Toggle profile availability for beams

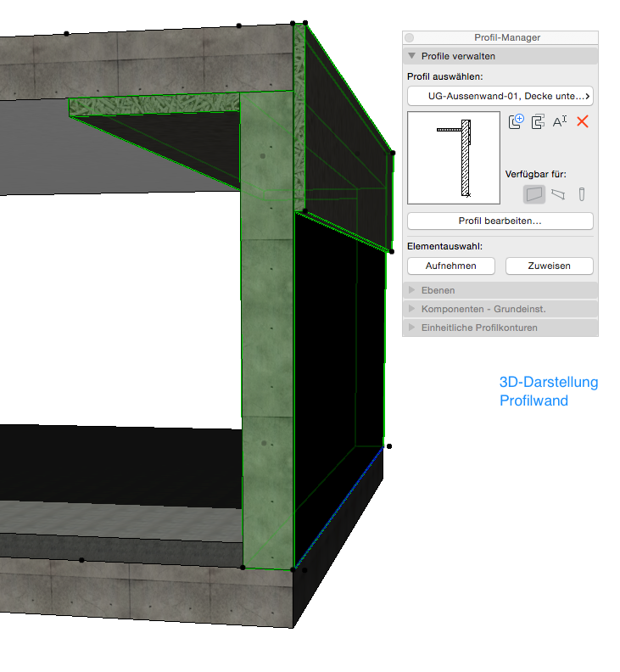(557, 194)
